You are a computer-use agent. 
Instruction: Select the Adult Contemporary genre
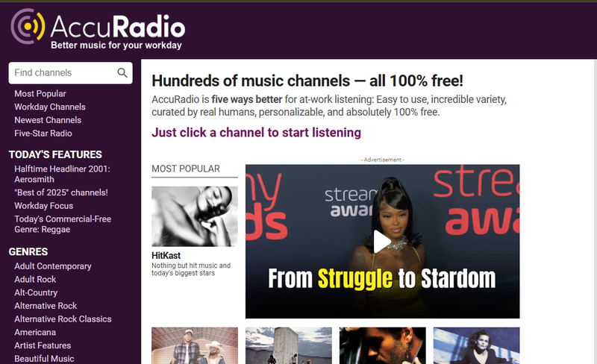point(53,266)
